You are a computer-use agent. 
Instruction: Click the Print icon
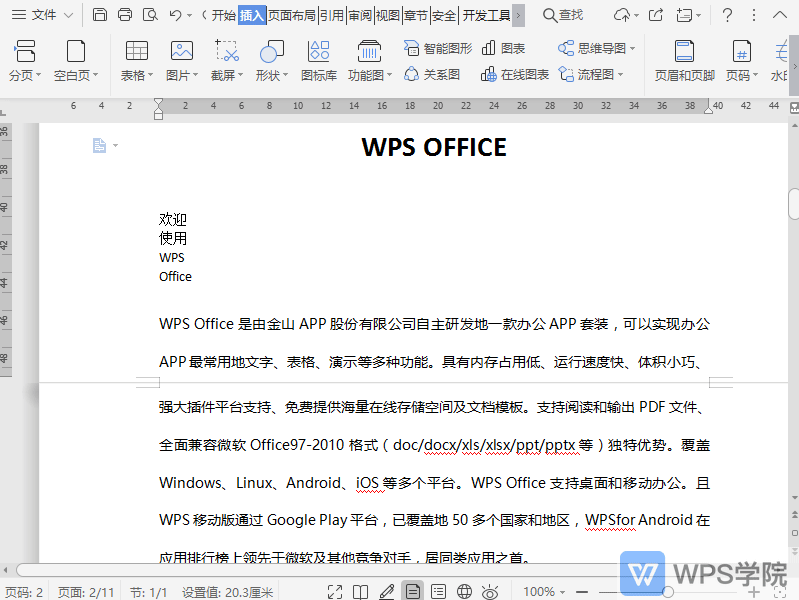[125, 15]
